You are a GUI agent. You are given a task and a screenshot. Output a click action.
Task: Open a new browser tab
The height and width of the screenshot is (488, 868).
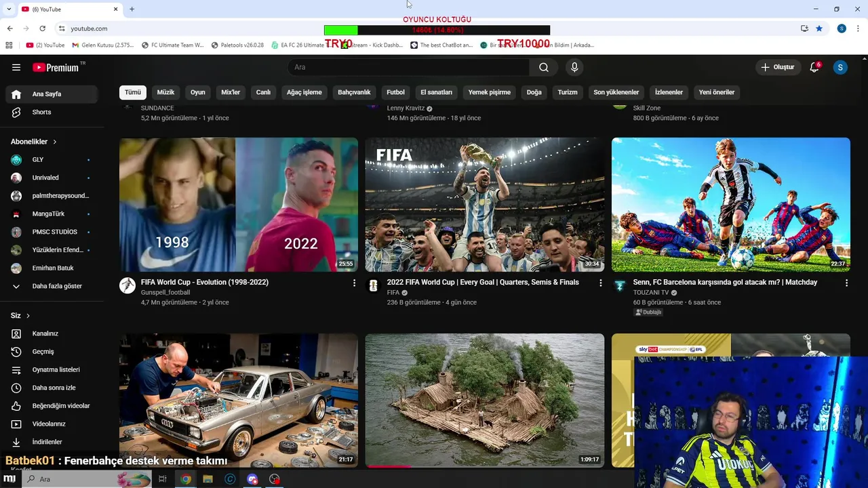tap(132, 9)
